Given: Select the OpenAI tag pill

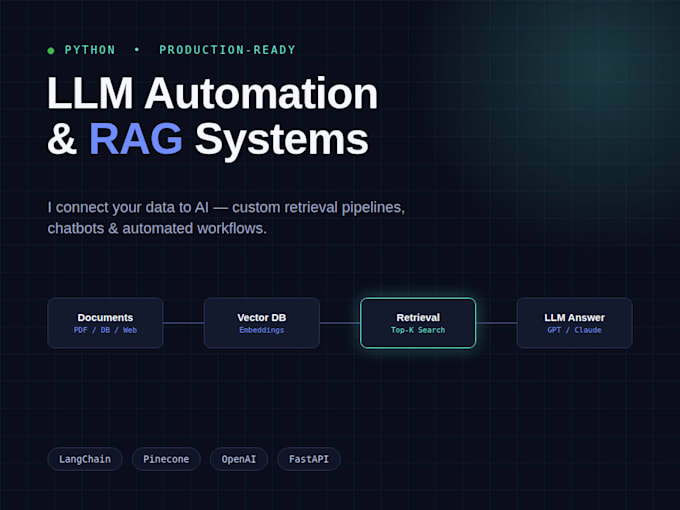Looking at the screenshot, I should (239, 459).
